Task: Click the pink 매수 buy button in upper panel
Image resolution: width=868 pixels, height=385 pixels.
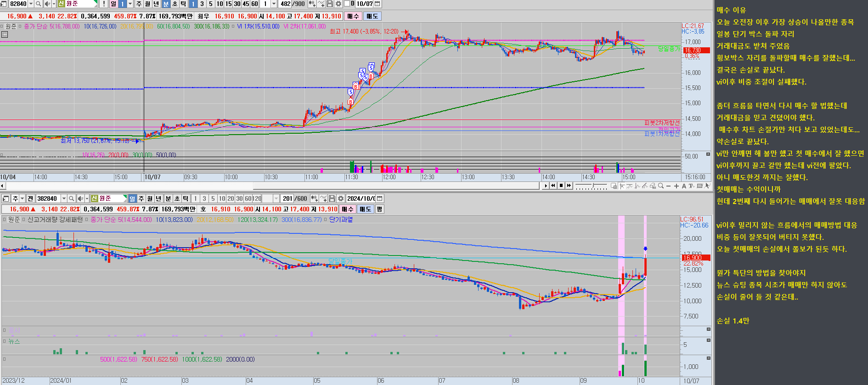Action: click(x=353, y=16)
